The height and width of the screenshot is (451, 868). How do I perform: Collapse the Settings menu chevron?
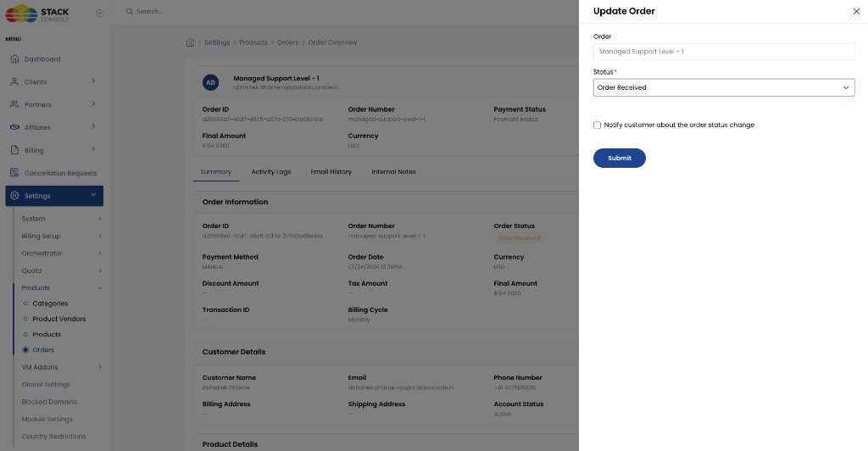tap(93, 195)
